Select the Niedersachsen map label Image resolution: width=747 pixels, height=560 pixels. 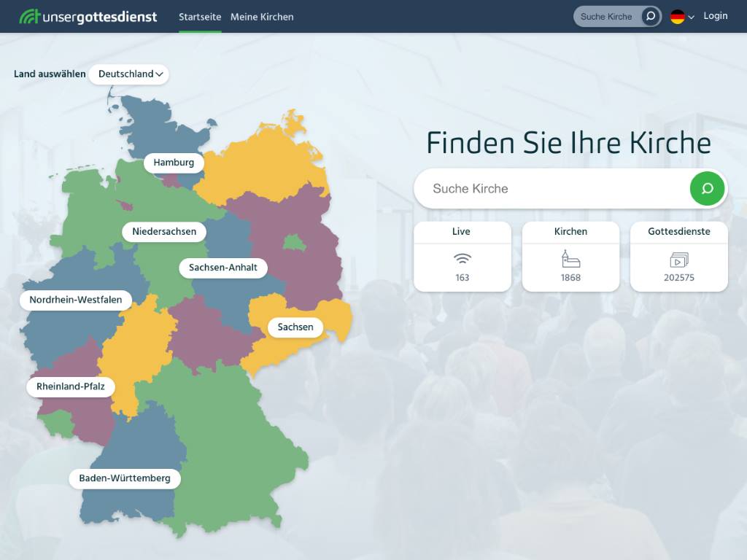coord(164,231)
